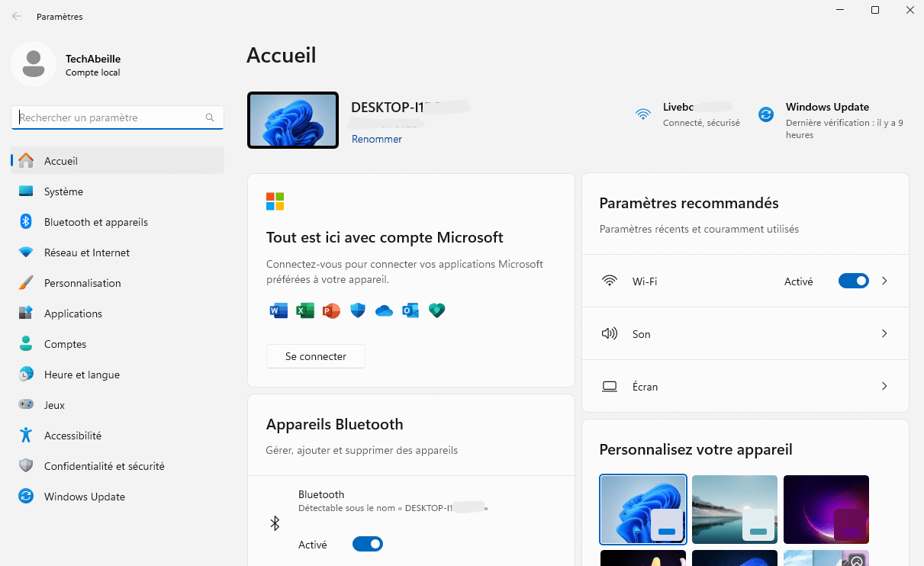Click the Se connecter button
This screenshot has height=566, width=924.
(x=315, y=356)
